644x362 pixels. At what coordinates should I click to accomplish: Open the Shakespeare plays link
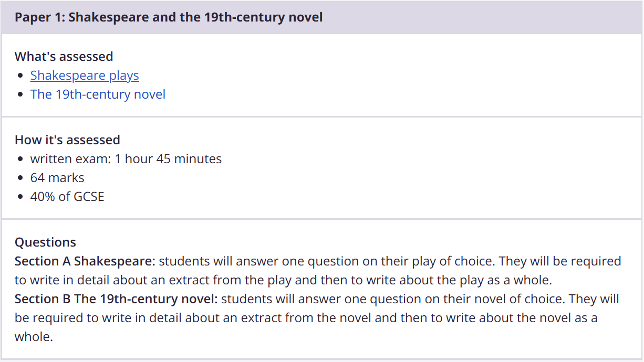point(85,76)
